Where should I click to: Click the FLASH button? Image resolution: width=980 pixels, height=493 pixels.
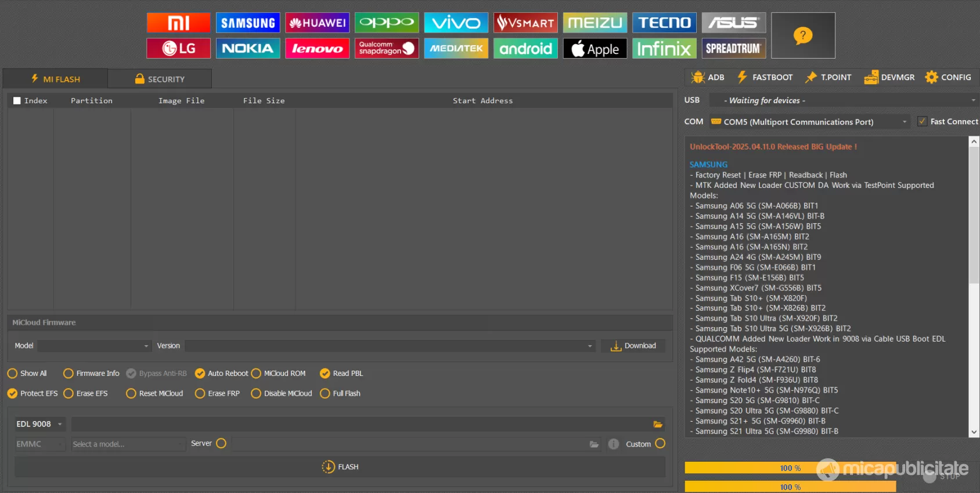pyautogui.click(x=340, y=467)
